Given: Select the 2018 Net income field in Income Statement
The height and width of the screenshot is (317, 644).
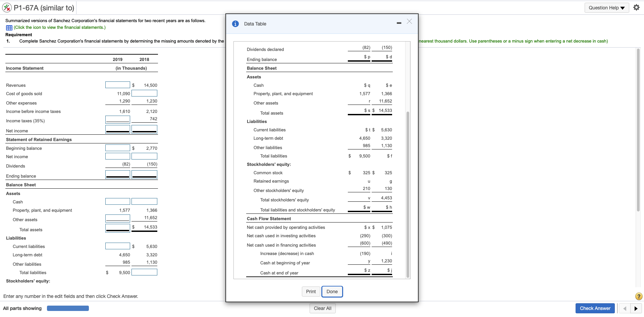Looking at the screenshot, I should point(144,129).
